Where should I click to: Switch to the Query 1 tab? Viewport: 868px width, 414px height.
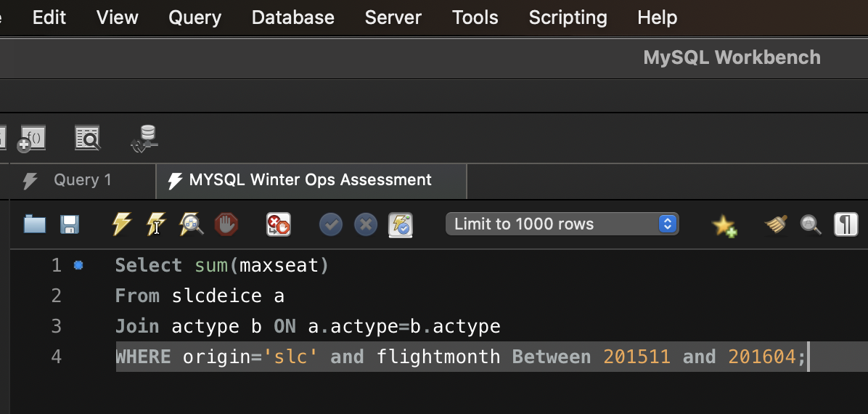click(x=83, y=180)
